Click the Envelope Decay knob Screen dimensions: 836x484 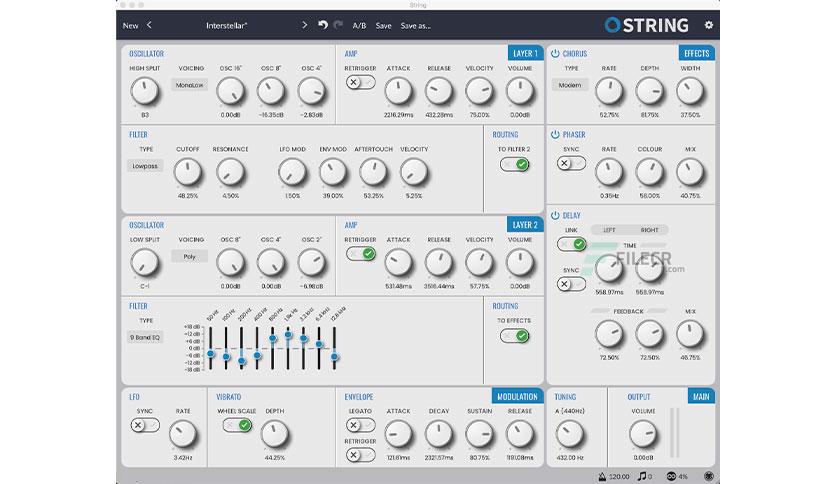click(439, 434)
